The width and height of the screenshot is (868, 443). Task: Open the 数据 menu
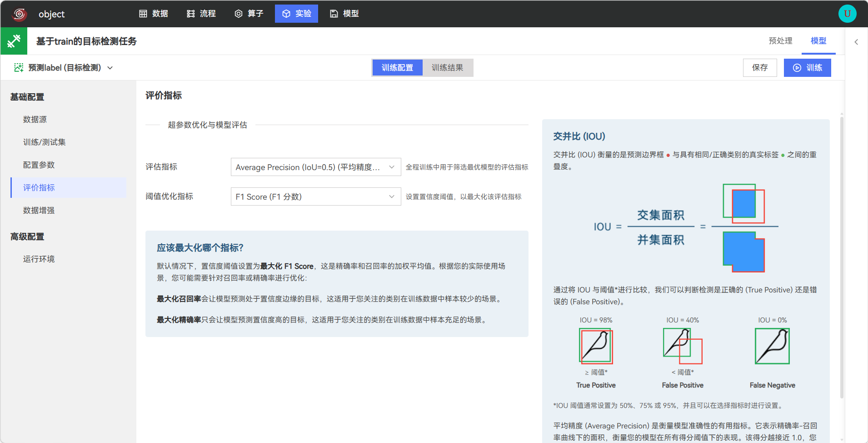(x=154, y=14)
